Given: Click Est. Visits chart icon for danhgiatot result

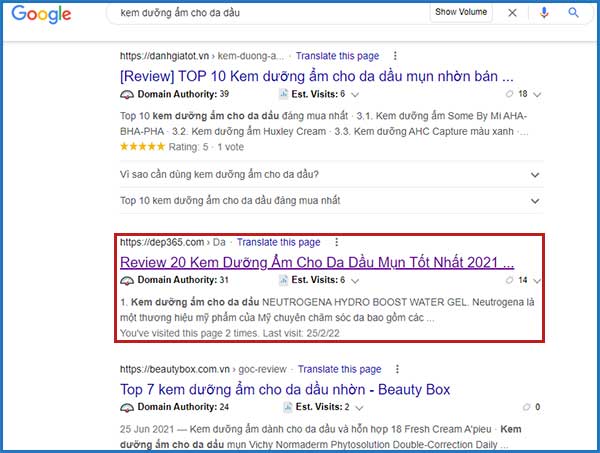Looking at the screenshot, I should [x=283, y=94].
